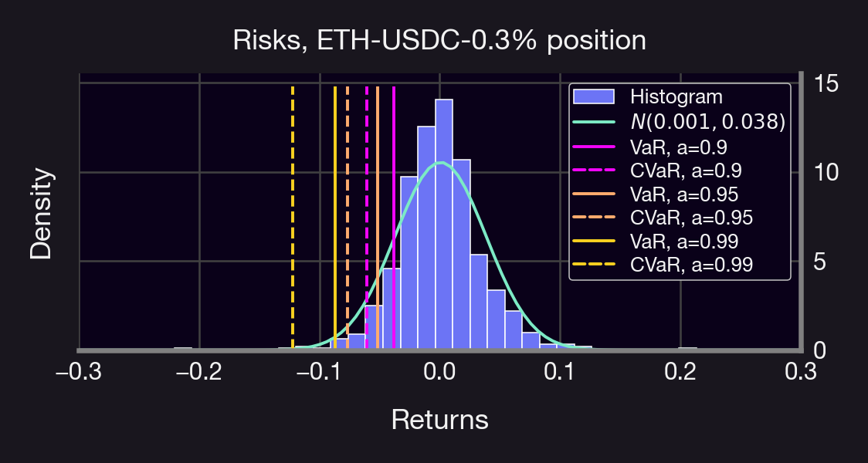Click the 0.0 tick label on x-axis
The image size is (868, 463).
(x=439, y=373)
